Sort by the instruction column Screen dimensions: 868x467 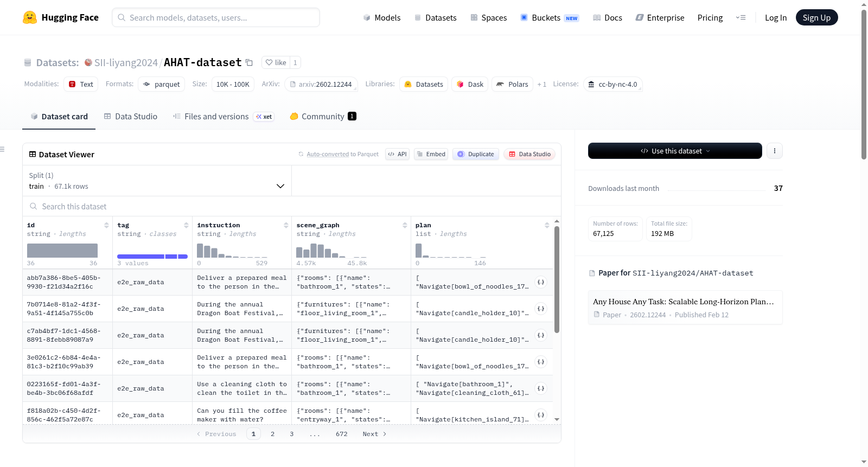[x=286, y=225]
